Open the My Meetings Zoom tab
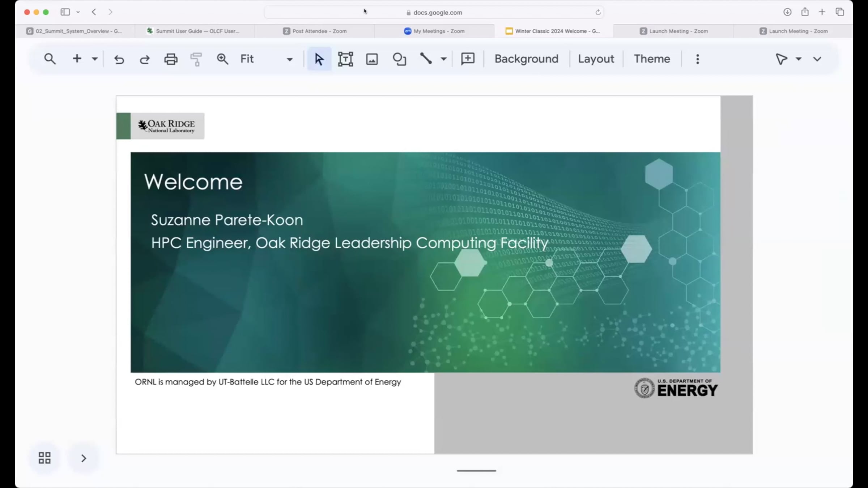The width and height of the screenshot is (868, 488). pos(434,31)
